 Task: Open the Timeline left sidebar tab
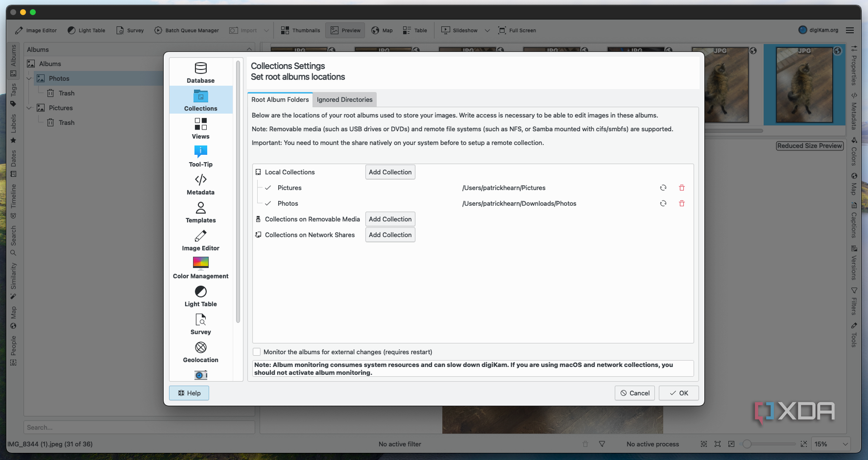point(13,202)
